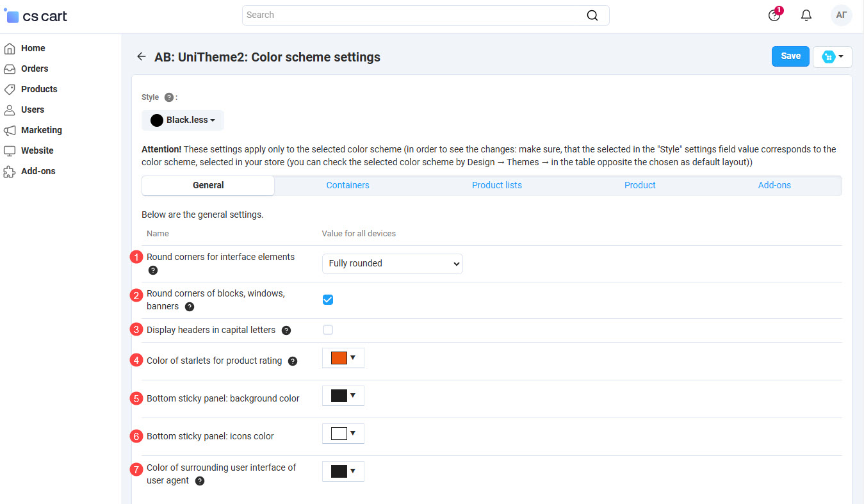
Task: Open the user avatar menu
Action: [x=841, y=15]
